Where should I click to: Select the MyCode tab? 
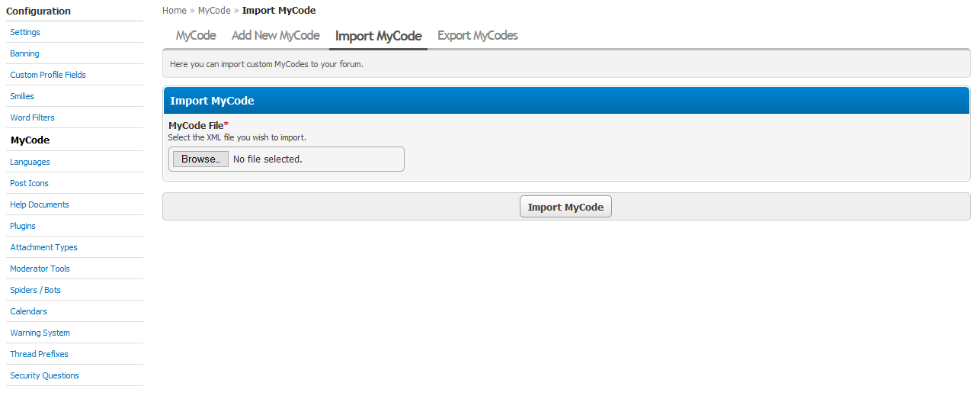point(196,36)
